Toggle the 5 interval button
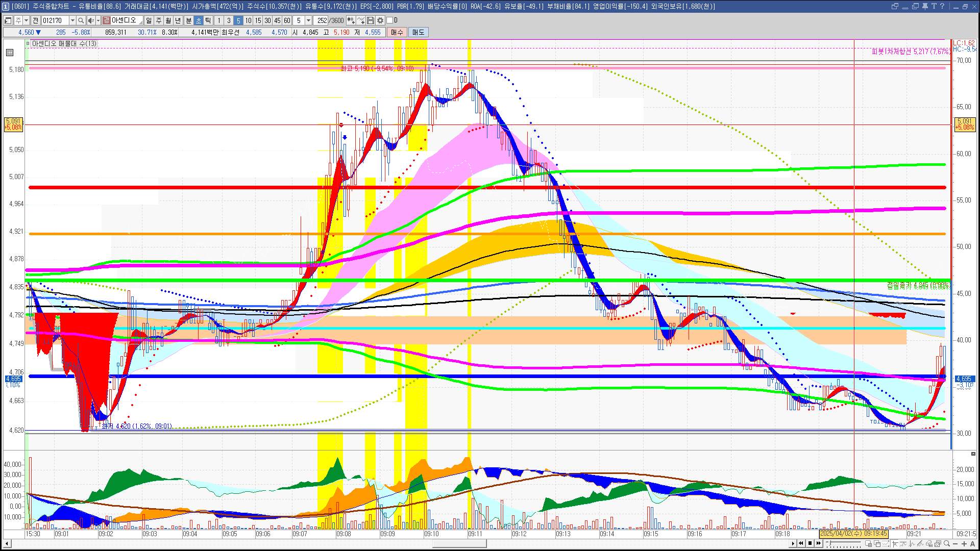This screenshot has width=980, height=551. 238,20
